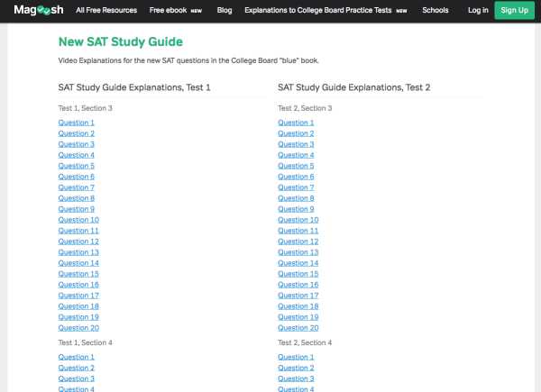Open Test 1 Section 3 Question 15

[x=78, y=274]
